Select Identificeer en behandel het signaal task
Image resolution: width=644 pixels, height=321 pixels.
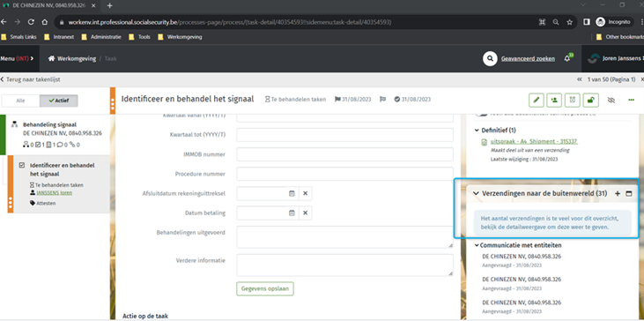pos(62,169)
